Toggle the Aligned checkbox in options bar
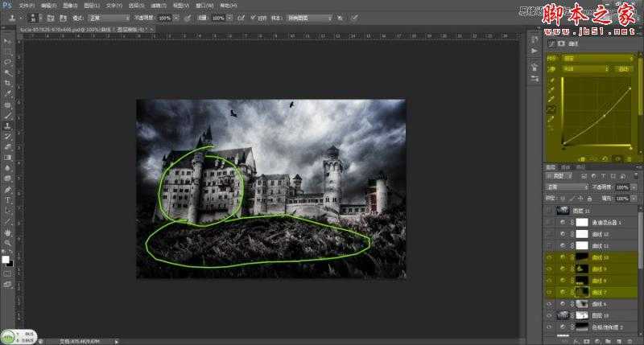644x345 pixels. 254,18
